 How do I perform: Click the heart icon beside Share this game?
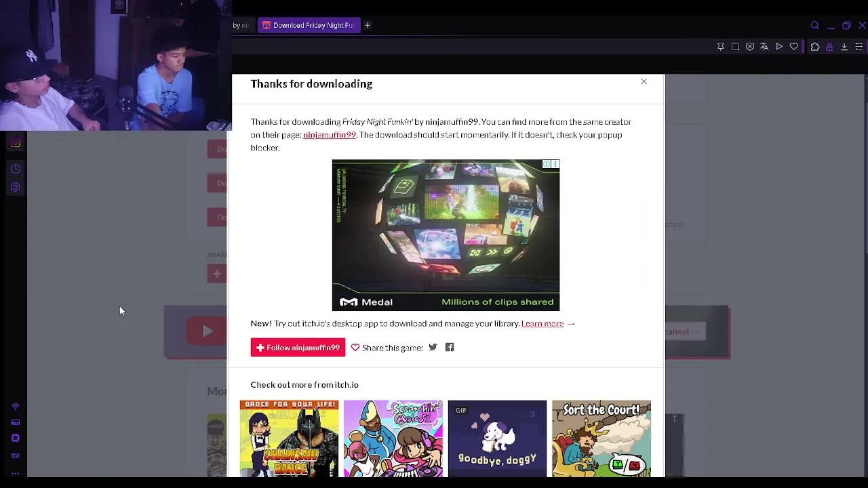click(x=355, y=348)
